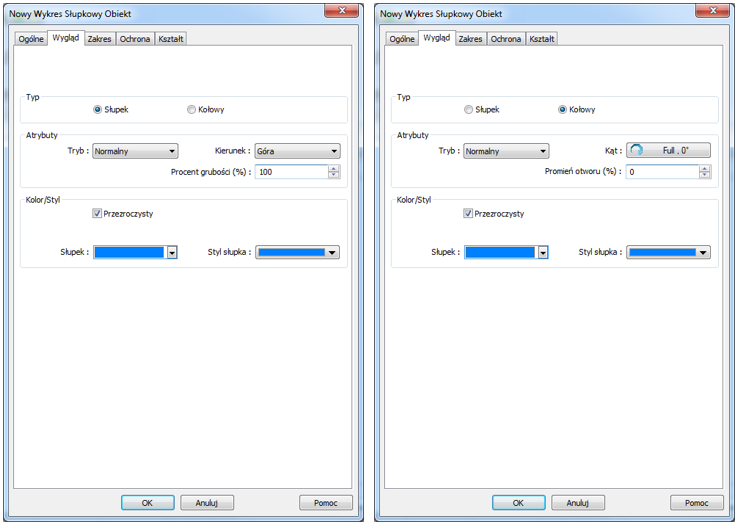Image resolution: width=737 pixels, height=522 pixels.
Task: Close the right dialog window
Action: [x=713, y=10]
